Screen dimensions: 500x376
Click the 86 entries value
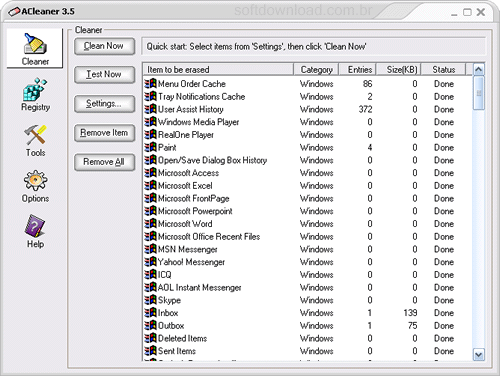click(x=367, y=84)
